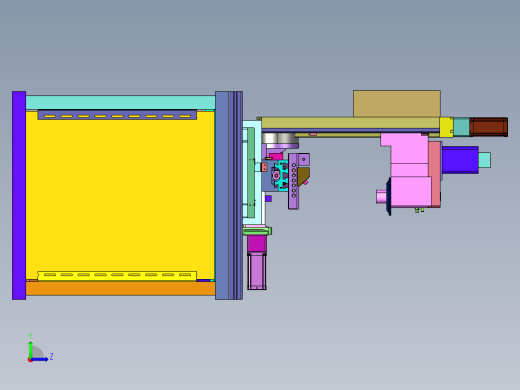This screenshot has height=390, width=520.
Task: Select the small violet square block below the mechanism
Action: (x=268, y=198)
